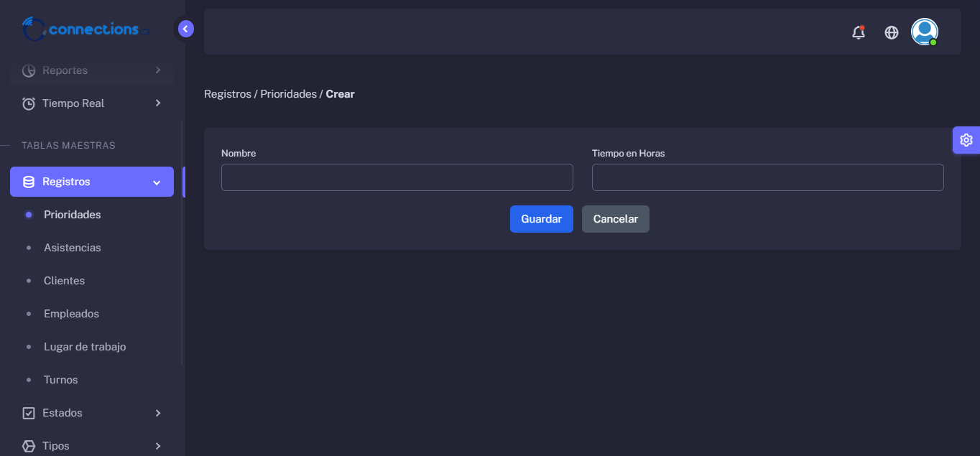Click the Nombre field label

tap(239, 153)
